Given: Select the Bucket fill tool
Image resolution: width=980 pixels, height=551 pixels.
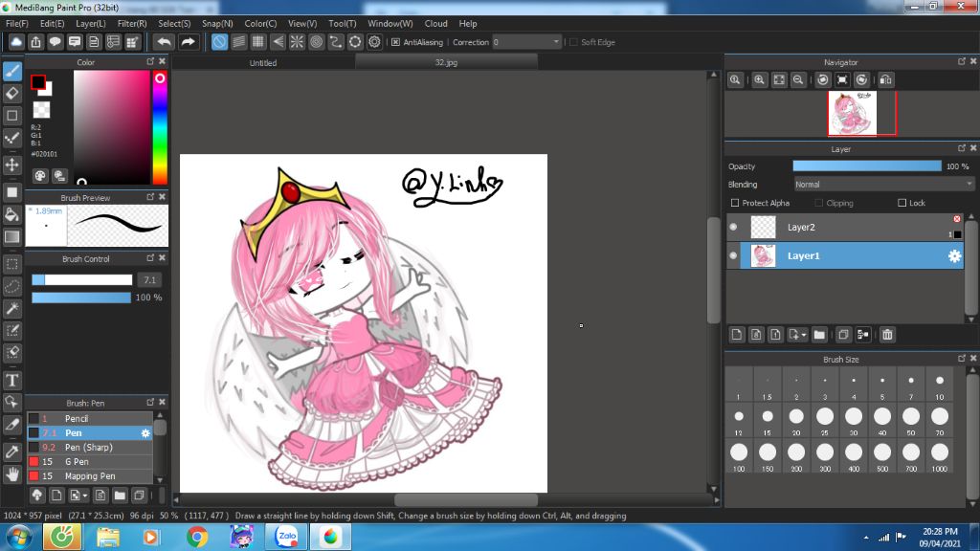Looking at the screenshot, I should click(12, 214).
